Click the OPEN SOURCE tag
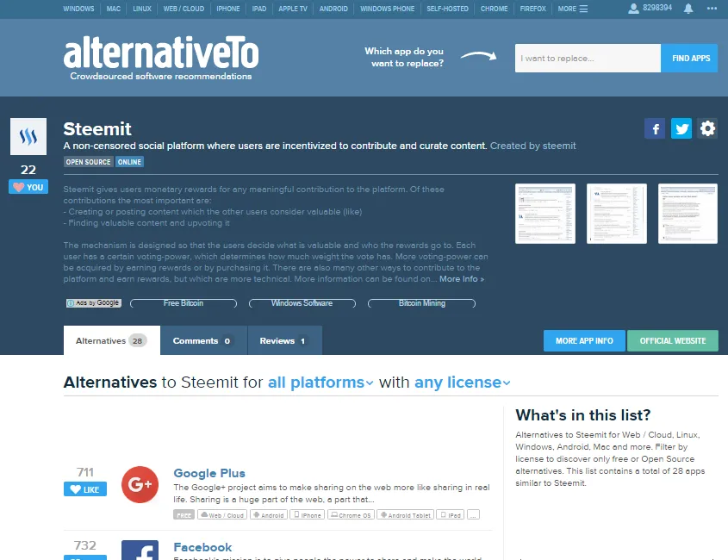The image size is (728, 560). 88,162
